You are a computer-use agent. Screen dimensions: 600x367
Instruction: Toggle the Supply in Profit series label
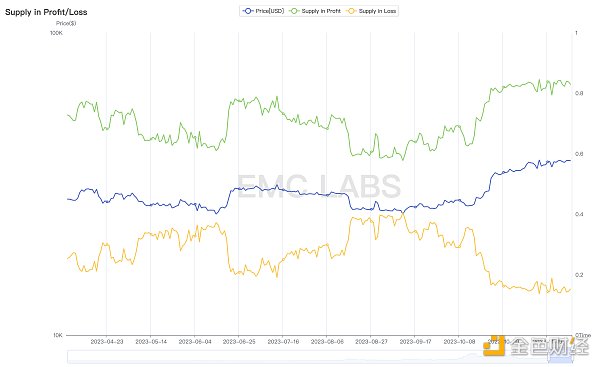tap(321, 11)
